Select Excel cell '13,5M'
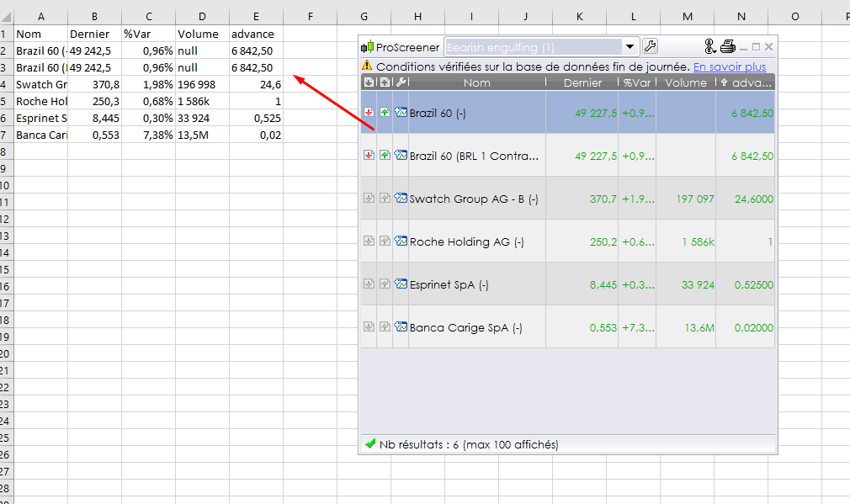850x504 pixels. point(202,135)
